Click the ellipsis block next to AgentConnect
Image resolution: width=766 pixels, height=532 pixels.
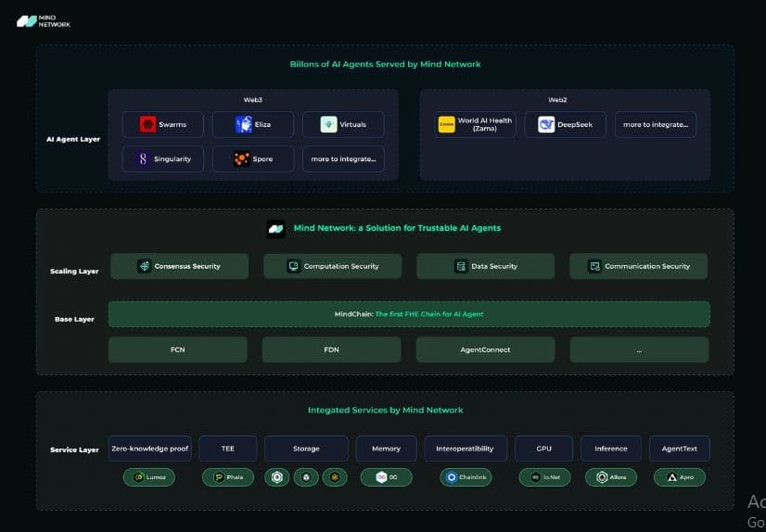[639, 349]
